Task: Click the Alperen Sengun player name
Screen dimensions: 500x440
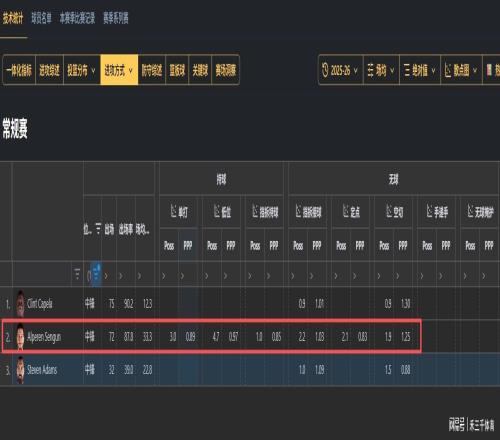Action: click(44, 337)
